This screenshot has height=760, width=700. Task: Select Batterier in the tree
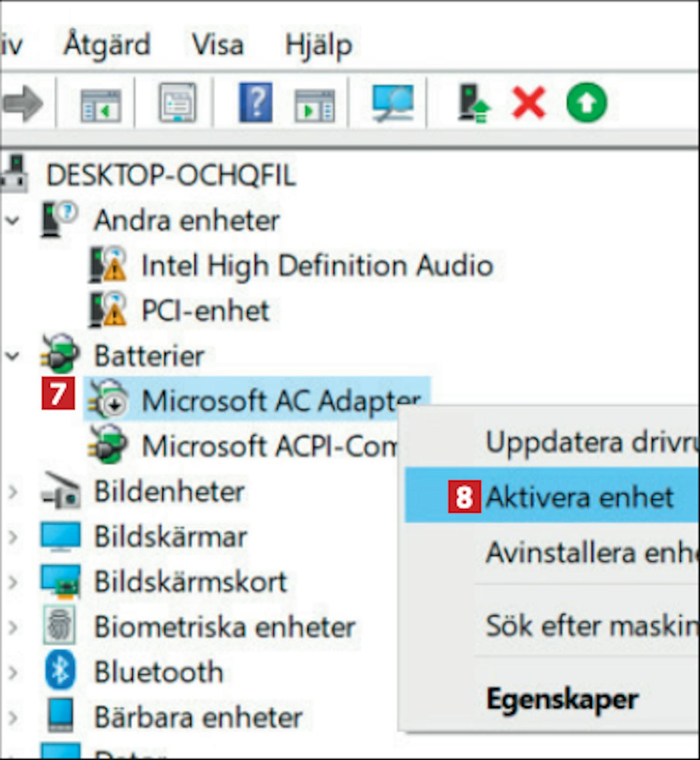149,356
